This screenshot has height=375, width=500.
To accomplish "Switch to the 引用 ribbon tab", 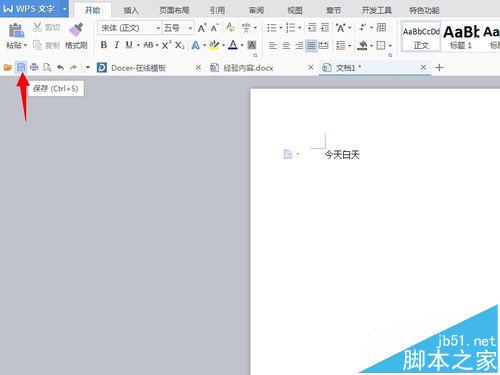I will click(x=217, y=10).
